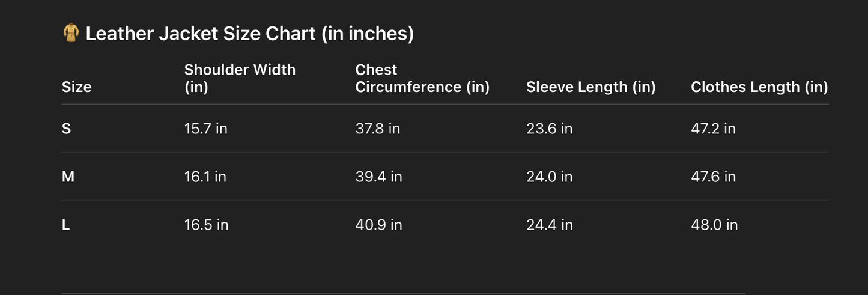
Task: Select the Chest Circumference column header
Action: [422, 78]
